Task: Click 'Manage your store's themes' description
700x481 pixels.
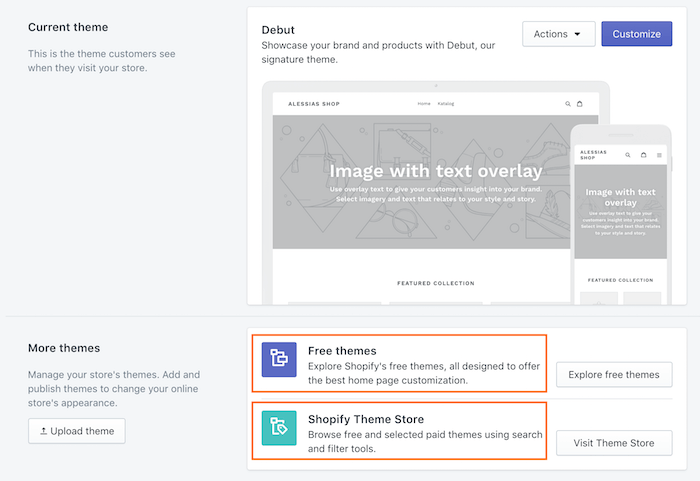Action: click(114, 389)
